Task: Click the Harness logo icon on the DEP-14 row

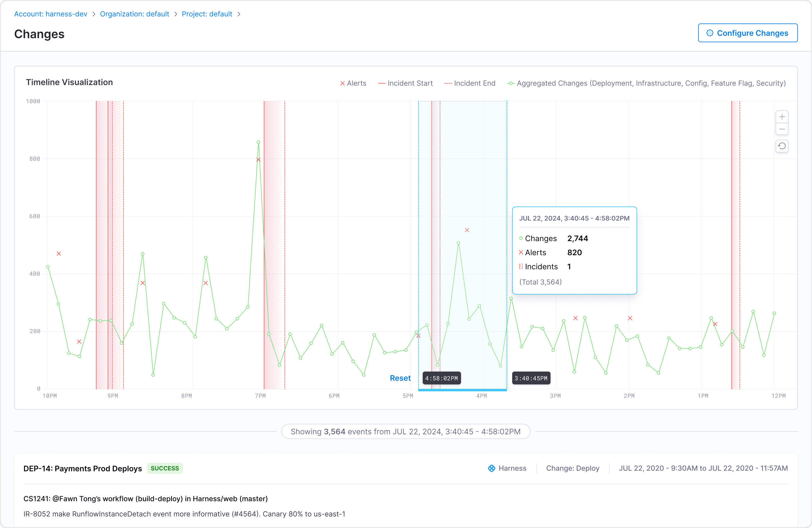Action: point(491,468)
